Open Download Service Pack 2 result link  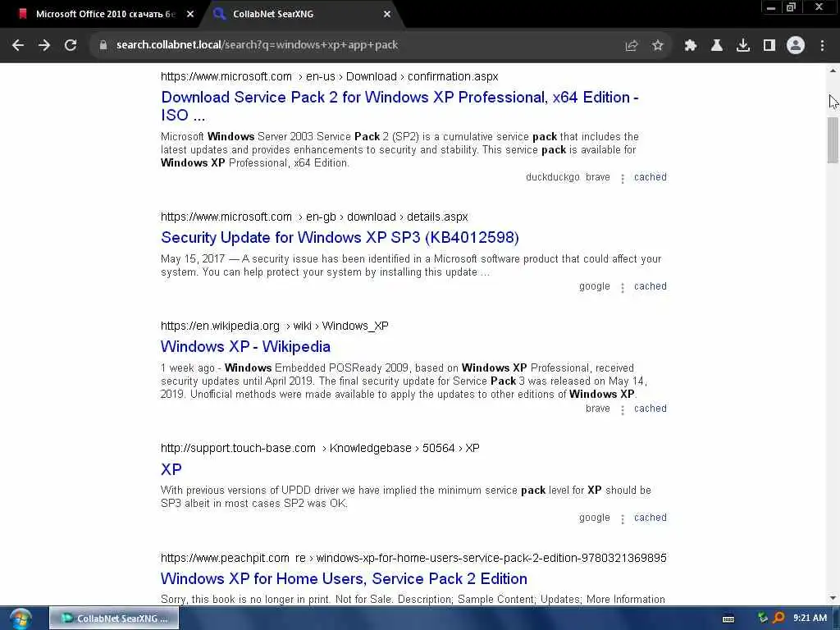pyautogui.click(x=399, y=106)
